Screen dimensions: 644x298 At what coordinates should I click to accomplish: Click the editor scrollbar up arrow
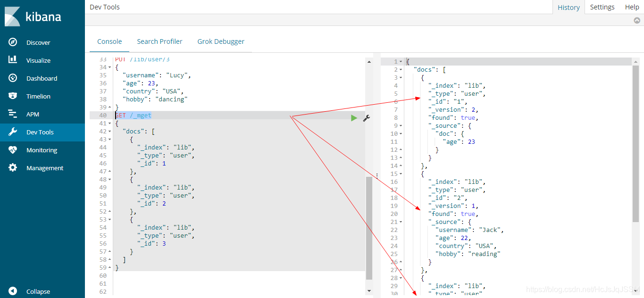(369, 61)
